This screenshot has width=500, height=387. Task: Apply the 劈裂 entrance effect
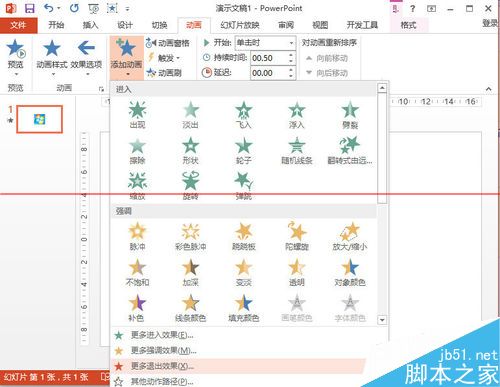coord(350,115)
